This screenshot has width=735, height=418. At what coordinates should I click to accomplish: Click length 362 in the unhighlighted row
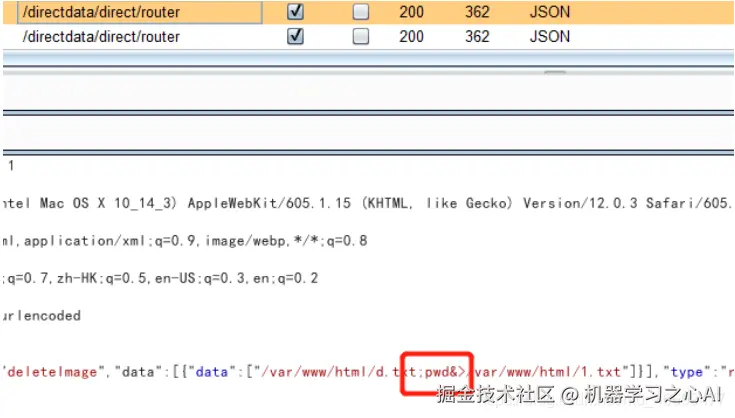click(x=477, y=37)
